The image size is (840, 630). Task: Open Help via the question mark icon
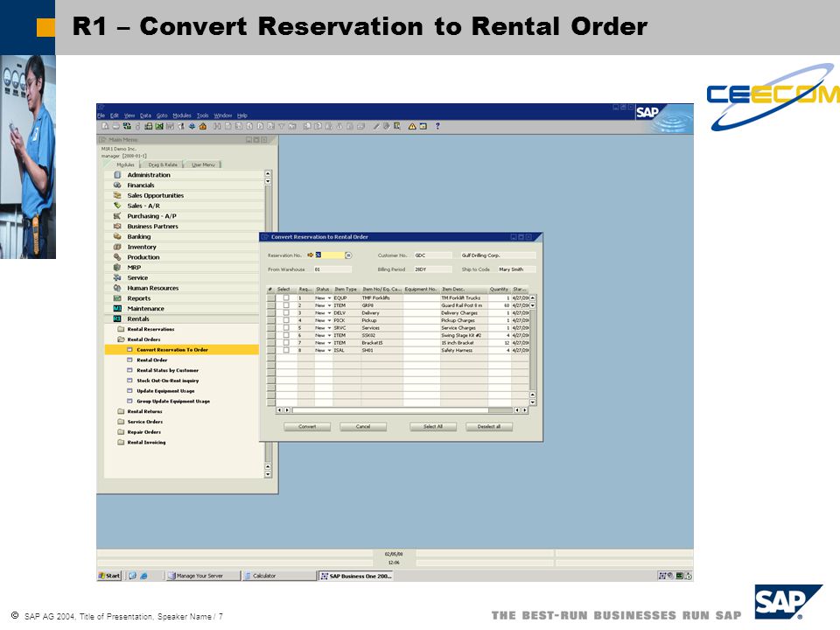click(437, 126)
